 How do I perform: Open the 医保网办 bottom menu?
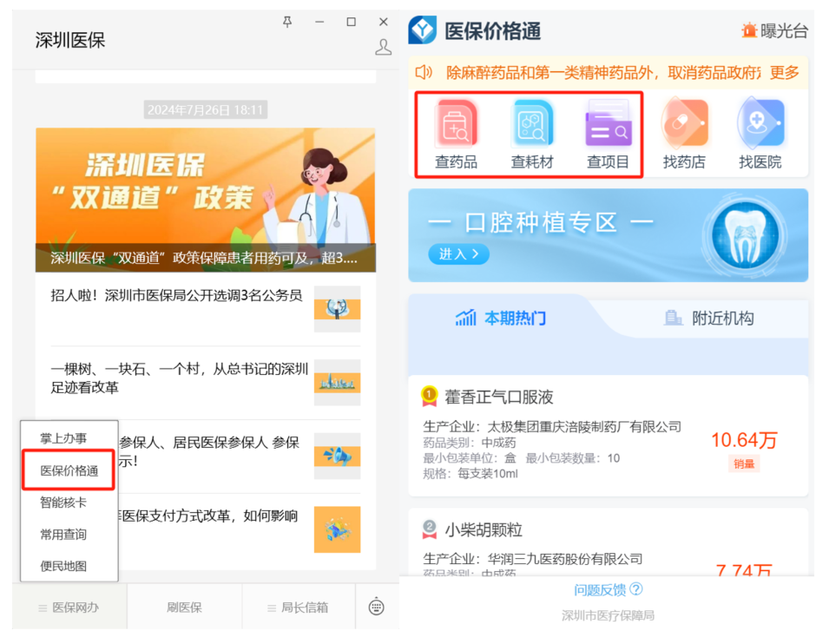coord(69,607)
